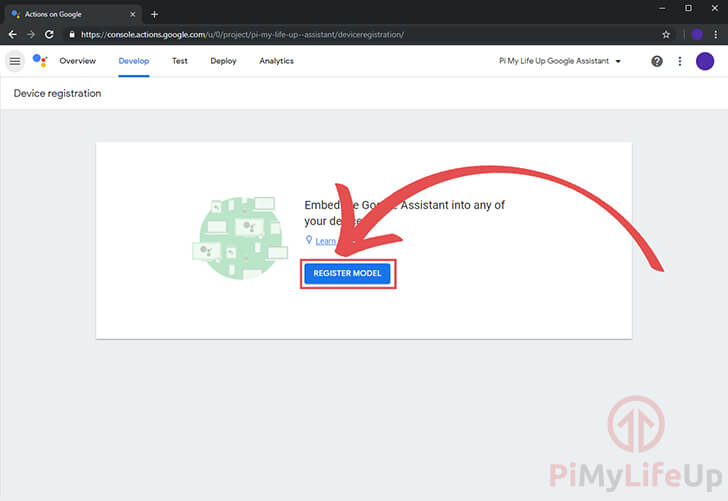Click the Google Assistant logo icon
Viewport: 728px width, 501px height.
[x=40, y=61]
